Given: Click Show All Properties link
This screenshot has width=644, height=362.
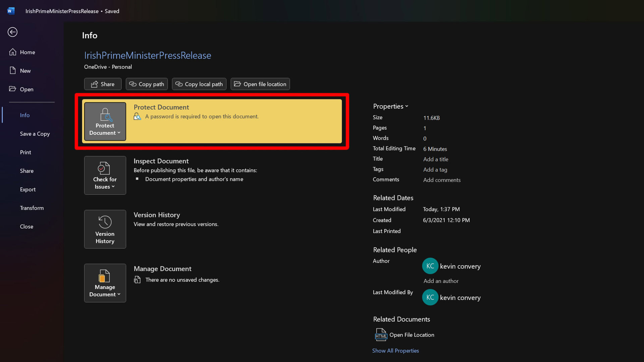Looking at the screenshot, I should pyautogui.click(x=396, y=351).
